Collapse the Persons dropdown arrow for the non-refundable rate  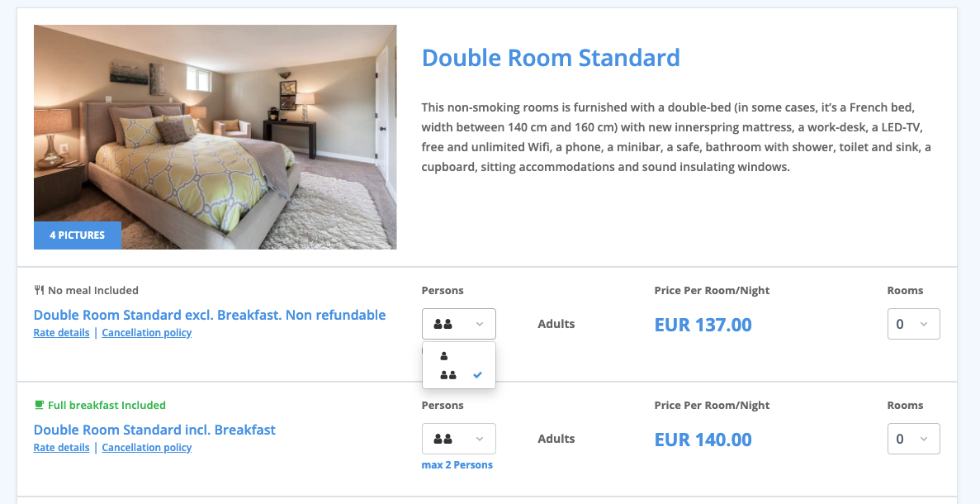click(480, 324)
